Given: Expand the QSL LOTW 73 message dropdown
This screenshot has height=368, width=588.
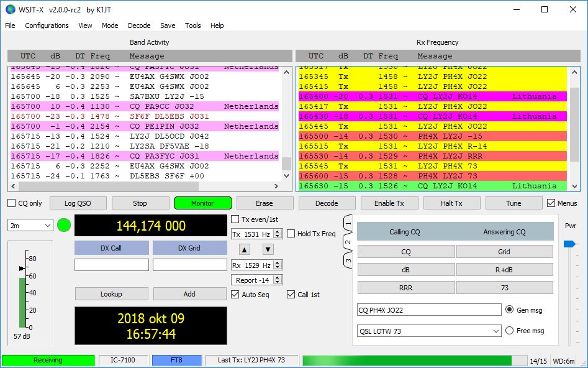Looking at the screenshot, I should coord(496,331).
